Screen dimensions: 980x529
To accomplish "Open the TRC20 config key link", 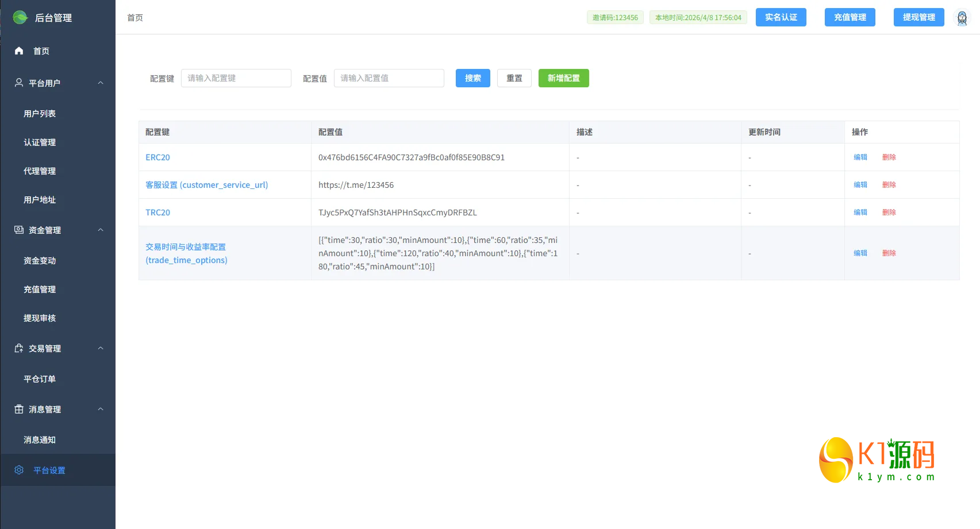I will 157,213.
